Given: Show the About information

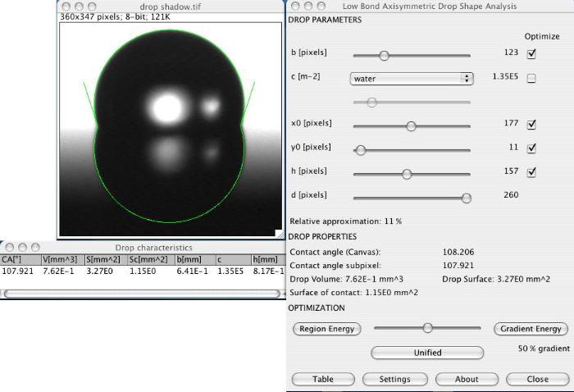Looking at the screenshot, I should point(467,379).
